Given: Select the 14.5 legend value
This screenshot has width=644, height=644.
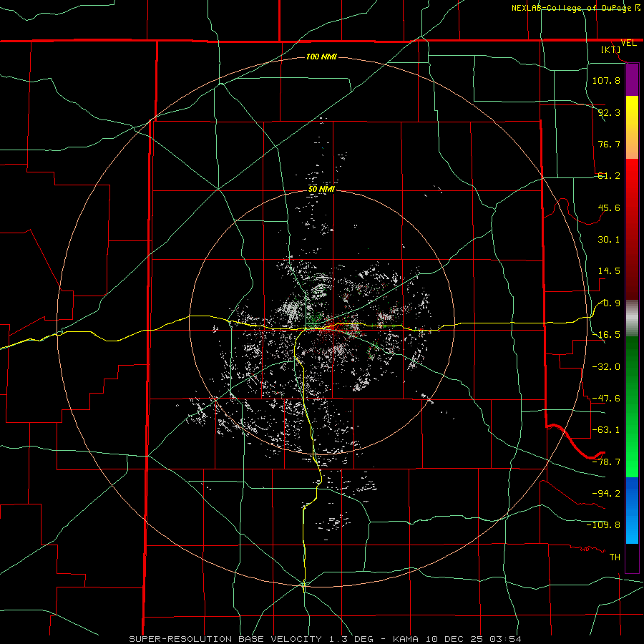Looking at the screenshot, I should (609, 271).
